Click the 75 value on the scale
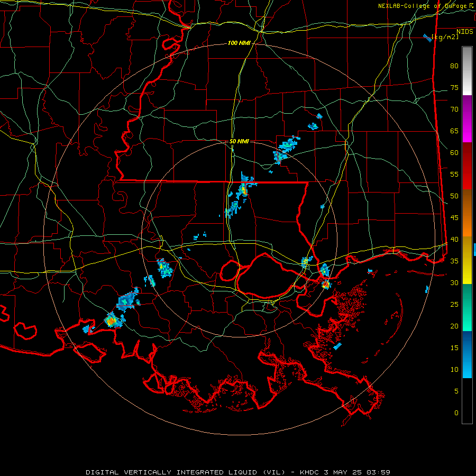 pos(454,87)
